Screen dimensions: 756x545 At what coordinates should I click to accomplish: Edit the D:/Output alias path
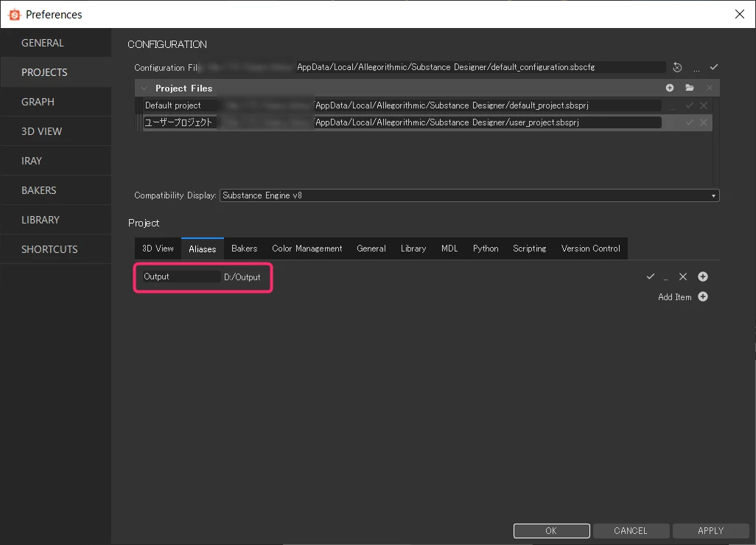point(242,277)
